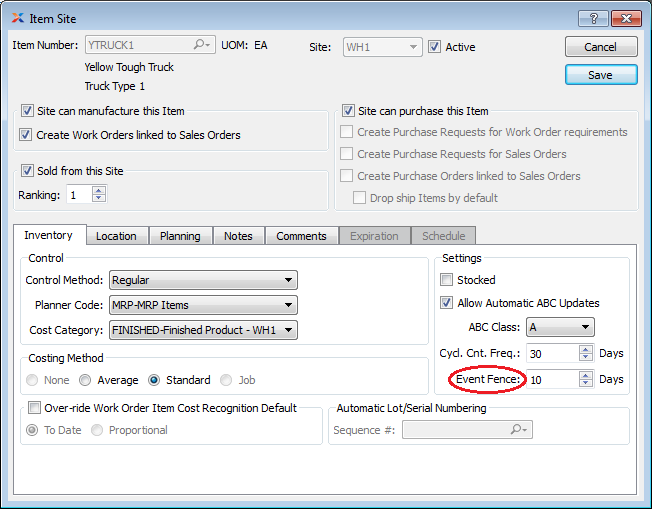Click the Event Fence input field
652x509 pixels.
[551, 379]
